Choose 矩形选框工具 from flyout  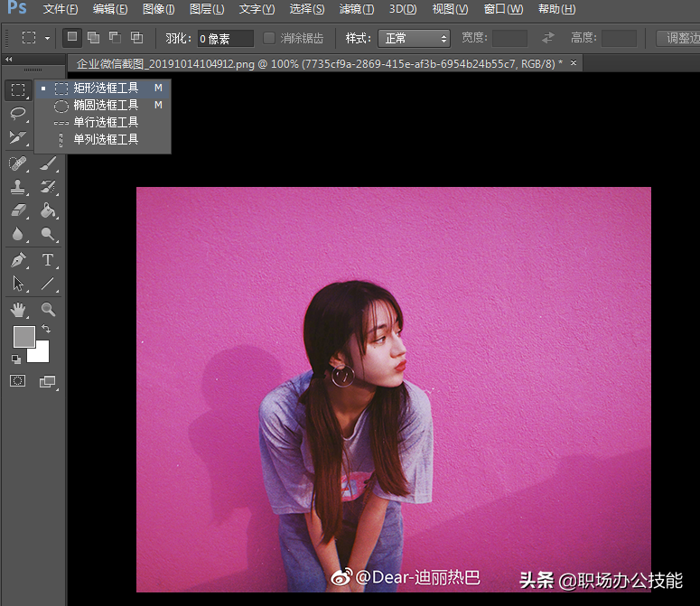tap(103, 88)
